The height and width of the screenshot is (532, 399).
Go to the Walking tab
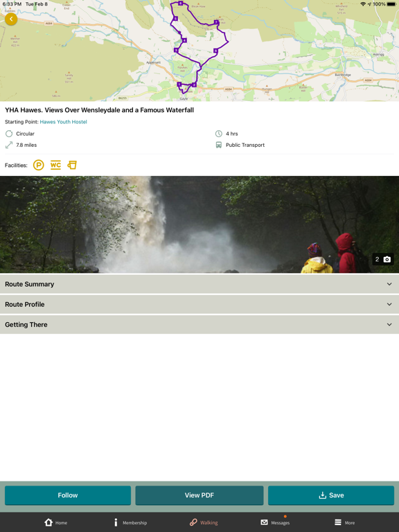[204, 522]
